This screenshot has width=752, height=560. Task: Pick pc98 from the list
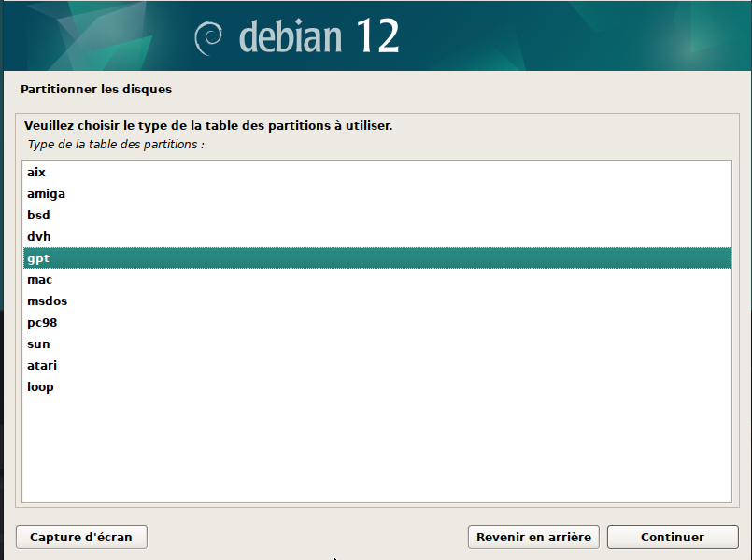[x=377, y=322]
